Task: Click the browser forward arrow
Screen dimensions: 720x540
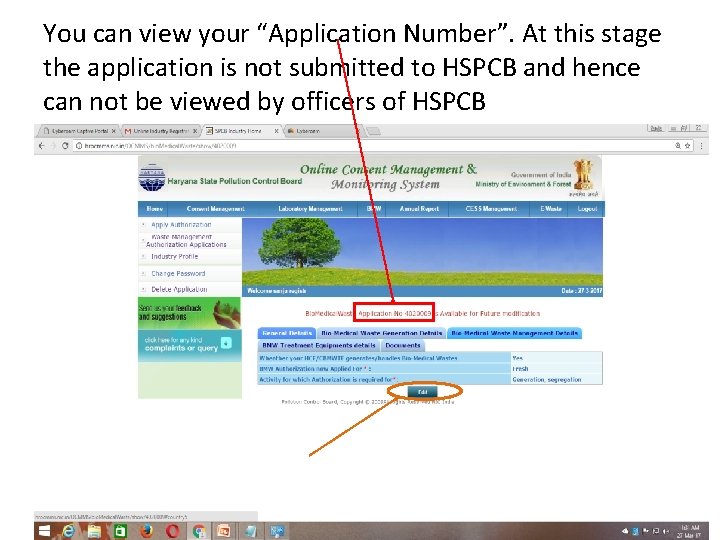Action: [53, 146]
